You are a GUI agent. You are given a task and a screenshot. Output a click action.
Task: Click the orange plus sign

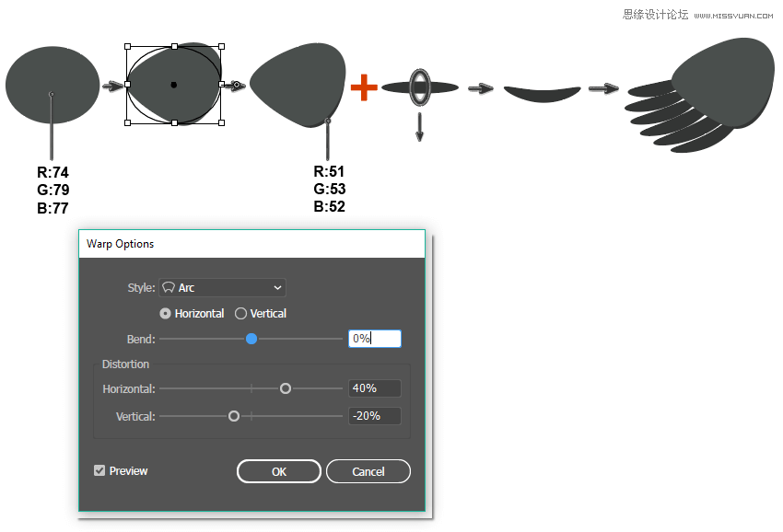click(x=364, y=87)
